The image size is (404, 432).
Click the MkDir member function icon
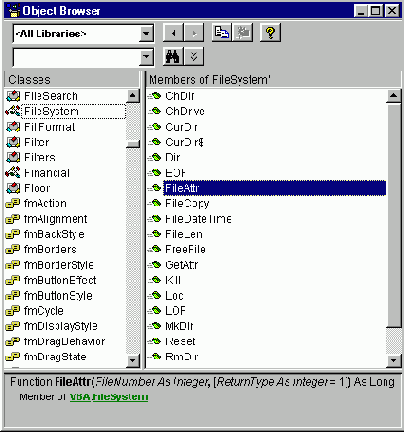point(154,326)
